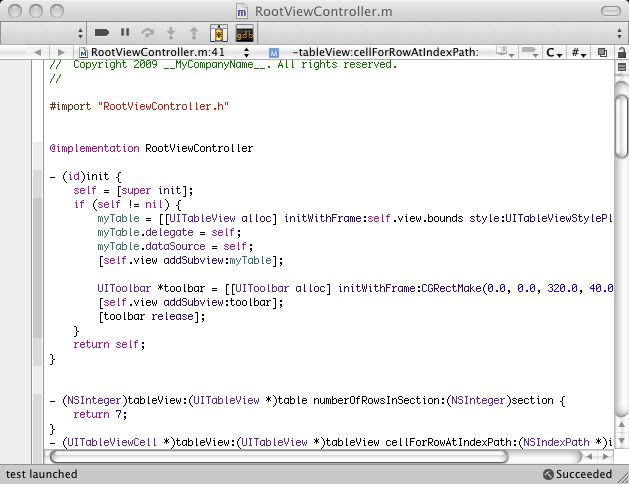Click the '[self.view addSubview:myTable];' line
The image size is (629, 484).
191,261
